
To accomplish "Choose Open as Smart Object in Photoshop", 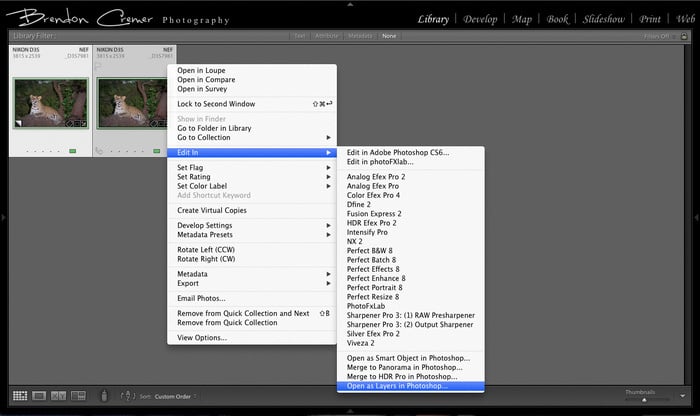I will 410,358.
